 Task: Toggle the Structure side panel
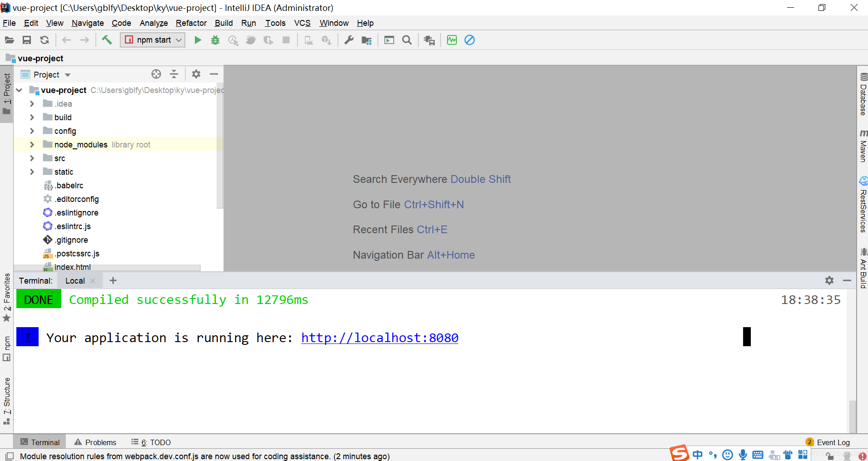click(7, 401)
